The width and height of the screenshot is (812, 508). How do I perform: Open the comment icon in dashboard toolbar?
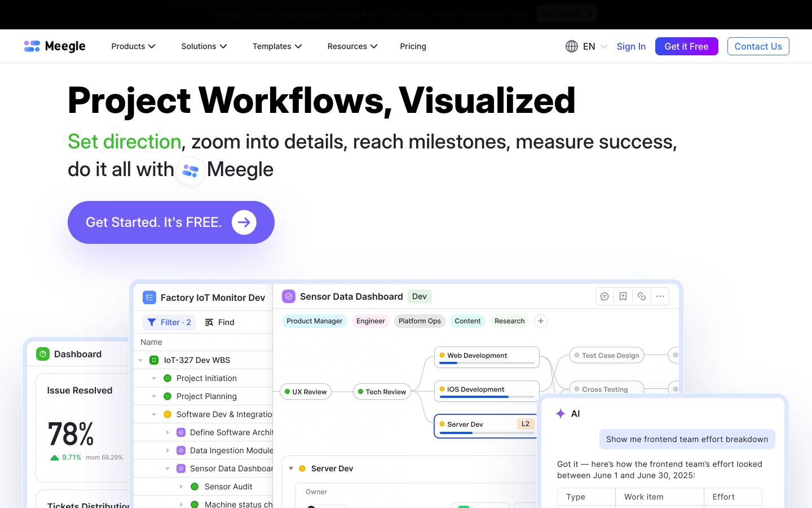click(604, 296)
